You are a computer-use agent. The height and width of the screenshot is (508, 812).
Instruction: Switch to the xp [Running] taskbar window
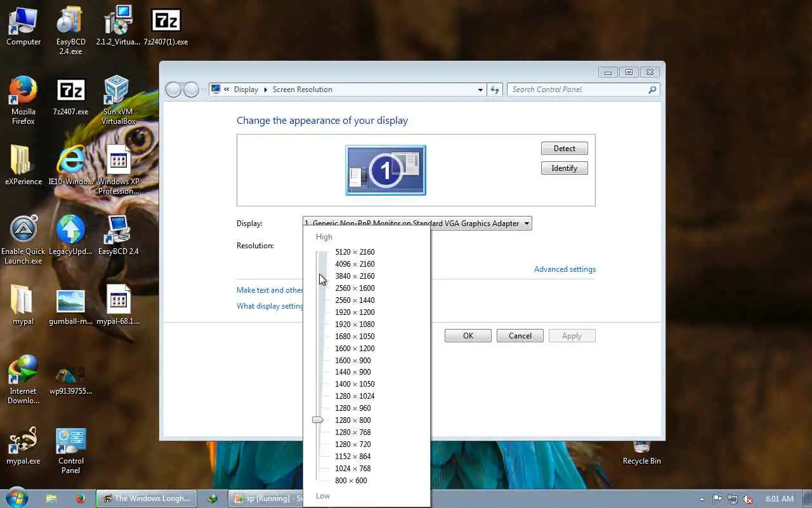coord(267,498)
